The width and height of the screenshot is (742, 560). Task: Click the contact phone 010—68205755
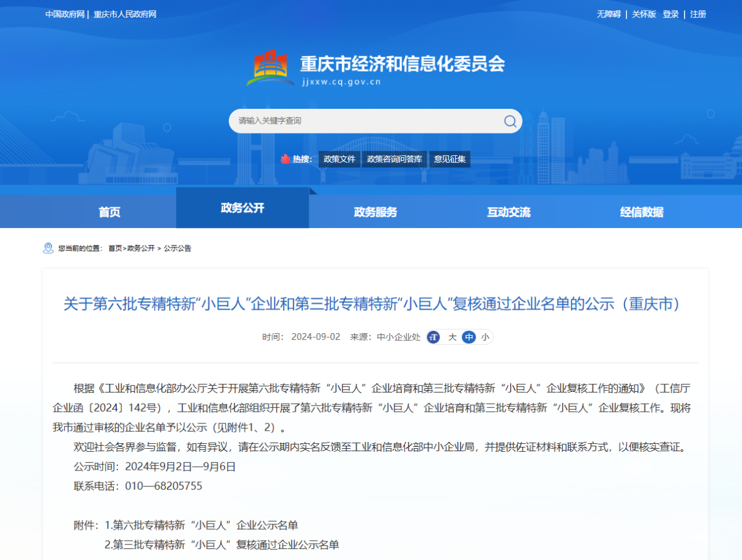pos(163,486)
